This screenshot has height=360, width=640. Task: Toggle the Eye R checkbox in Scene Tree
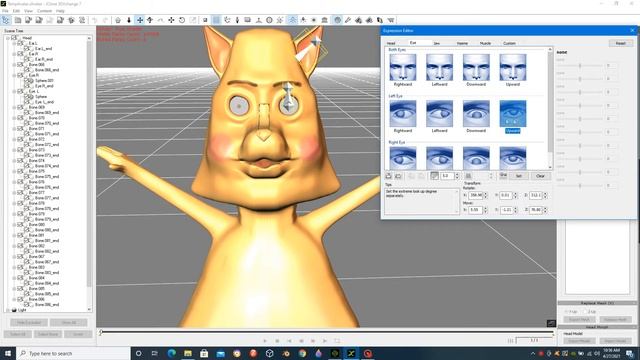click(x=20, y=76)
